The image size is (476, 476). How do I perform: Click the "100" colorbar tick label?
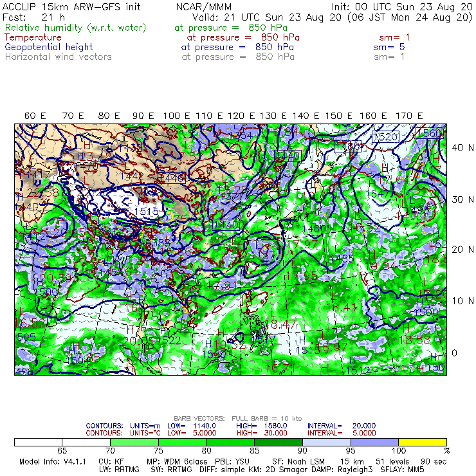point(399,450)
